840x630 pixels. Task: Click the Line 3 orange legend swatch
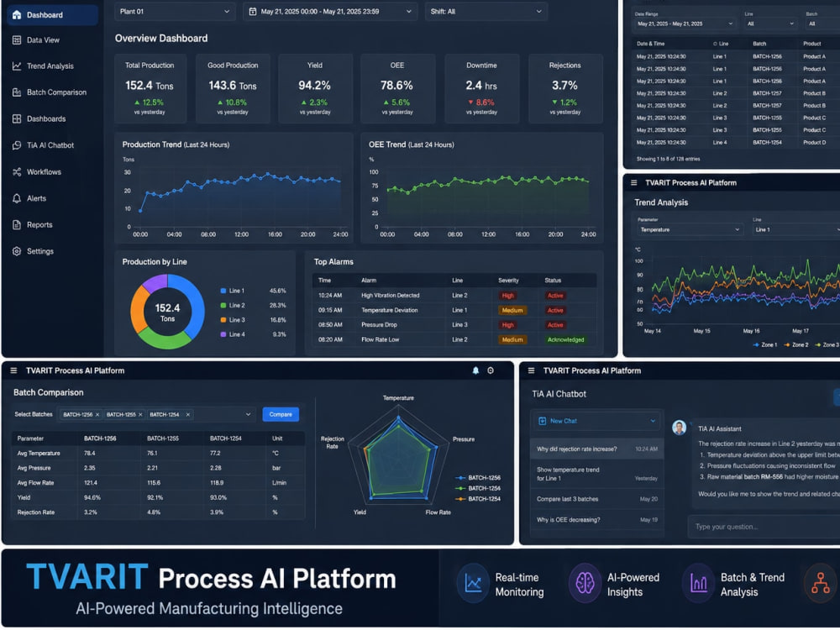coord(223,320)
